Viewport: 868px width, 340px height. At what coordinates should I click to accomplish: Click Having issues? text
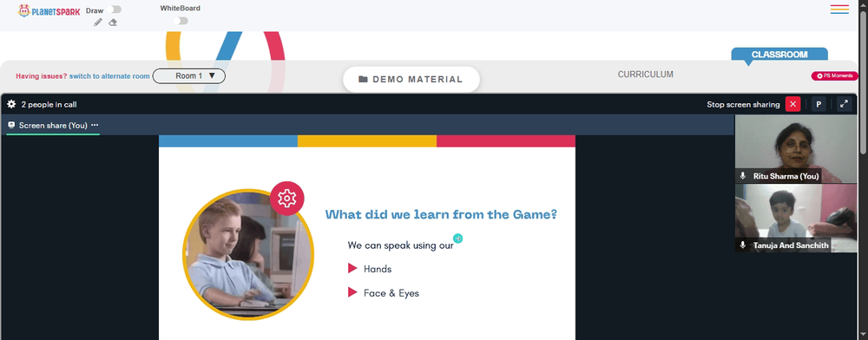(42, 76)
